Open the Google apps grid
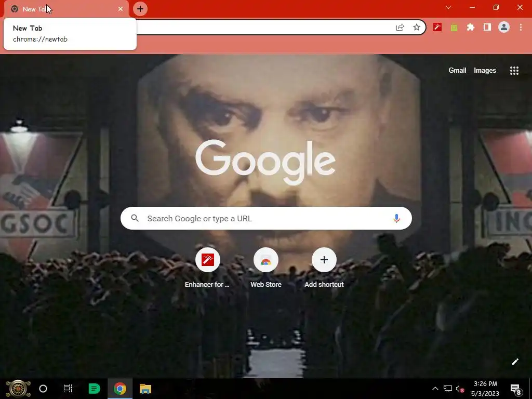The image size is (532, 399). click(514, 70)
